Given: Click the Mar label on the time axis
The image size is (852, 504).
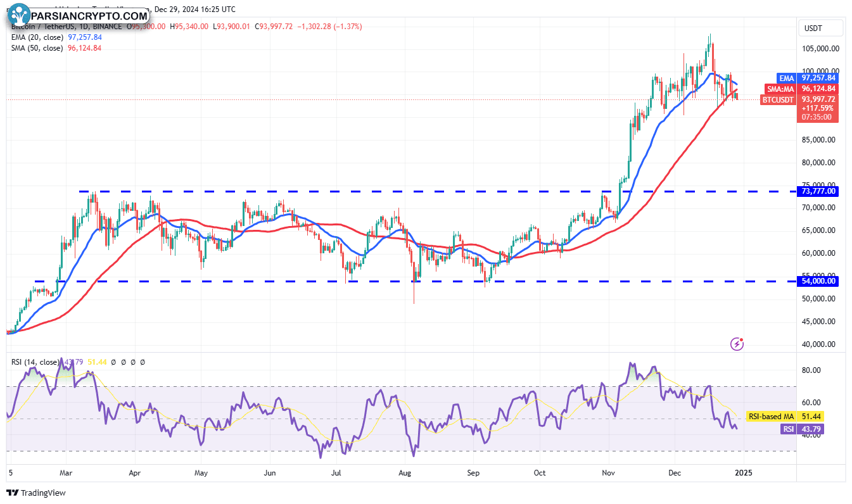Looking at the screenshot, I should tap(67, 473).
